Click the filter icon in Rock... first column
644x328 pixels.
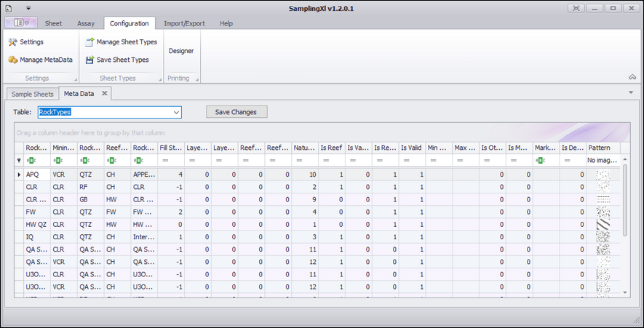(x=30, y=161)
